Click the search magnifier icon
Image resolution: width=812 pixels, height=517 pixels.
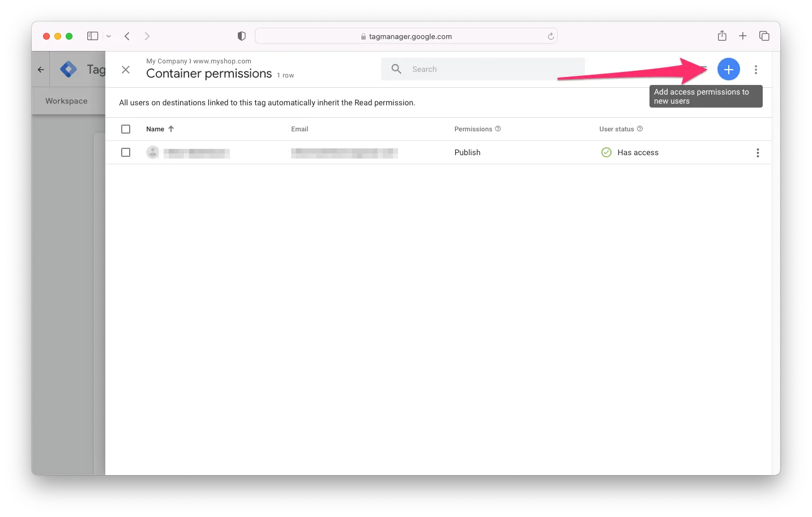click(x=396, y=69)
